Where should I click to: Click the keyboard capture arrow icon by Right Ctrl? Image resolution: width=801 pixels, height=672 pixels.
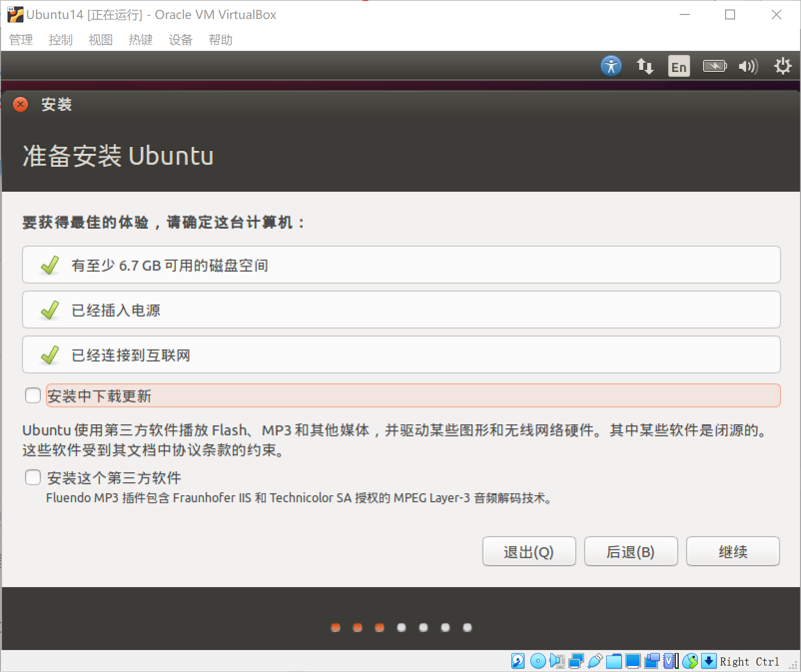tap(709, 661)
